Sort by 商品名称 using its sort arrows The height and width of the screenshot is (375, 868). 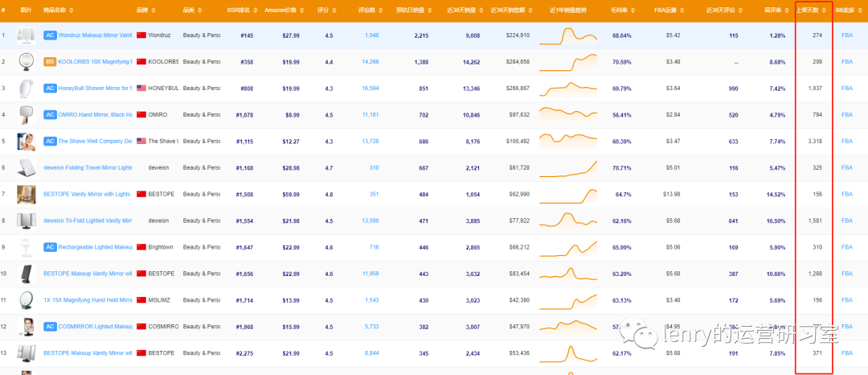72,10
